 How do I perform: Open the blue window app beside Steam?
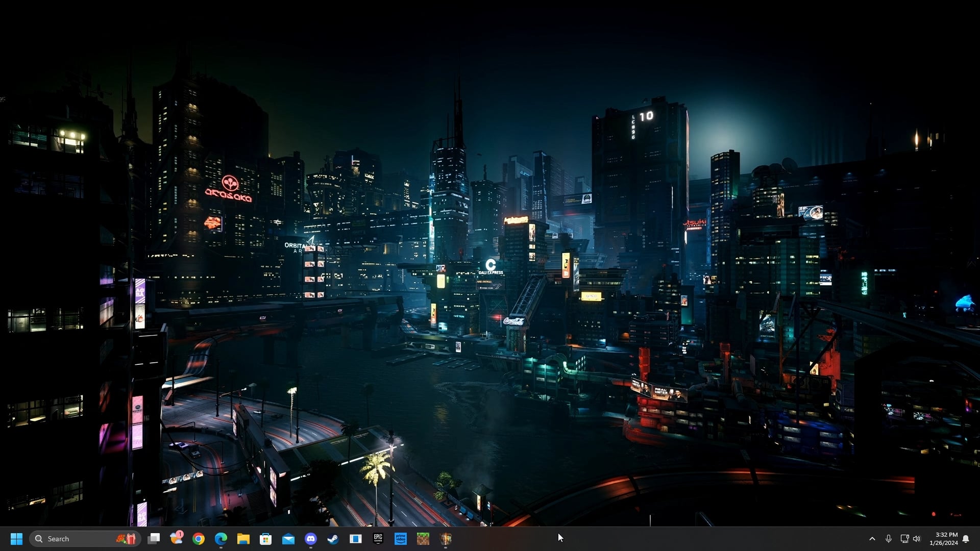tap(356, 539)
